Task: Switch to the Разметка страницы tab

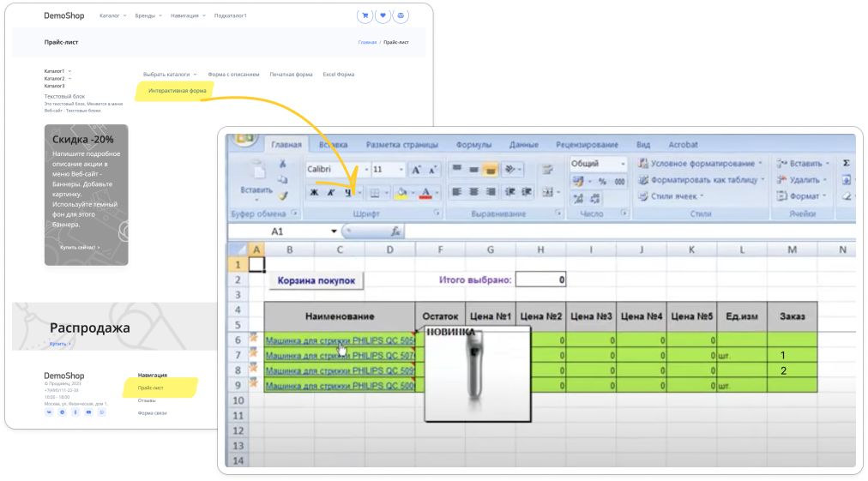Action: coord(402,144)
